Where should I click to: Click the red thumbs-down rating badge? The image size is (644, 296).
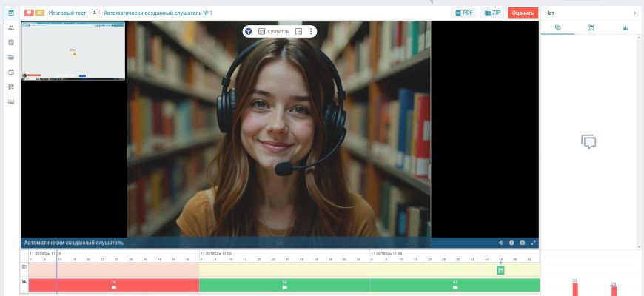[28, 13]
